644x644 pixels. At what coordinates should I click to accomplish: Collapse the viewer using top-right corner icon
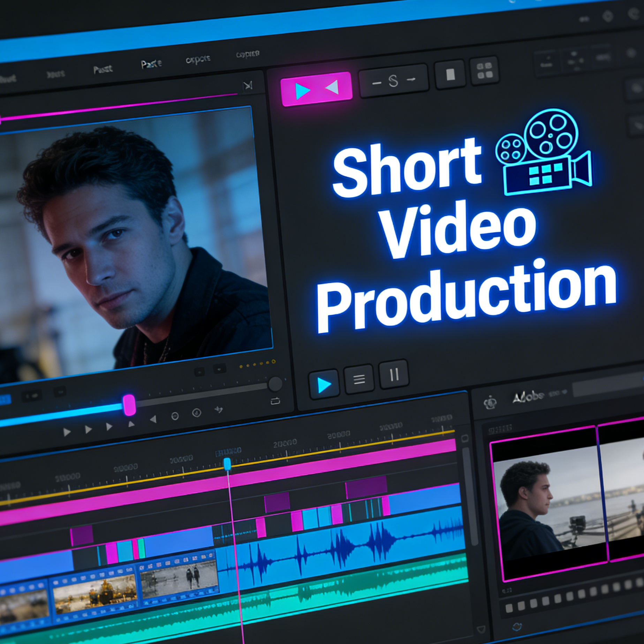(248, 85)
